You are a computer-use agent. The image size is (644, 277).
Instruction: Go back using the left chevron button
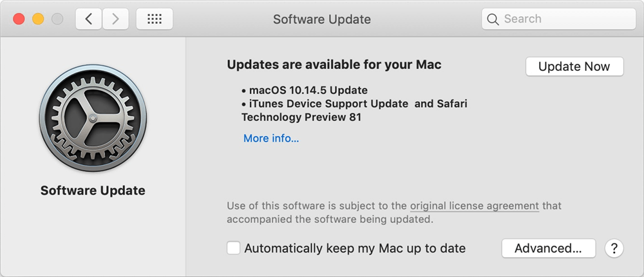pyautogui.click(x=89, y=19)
